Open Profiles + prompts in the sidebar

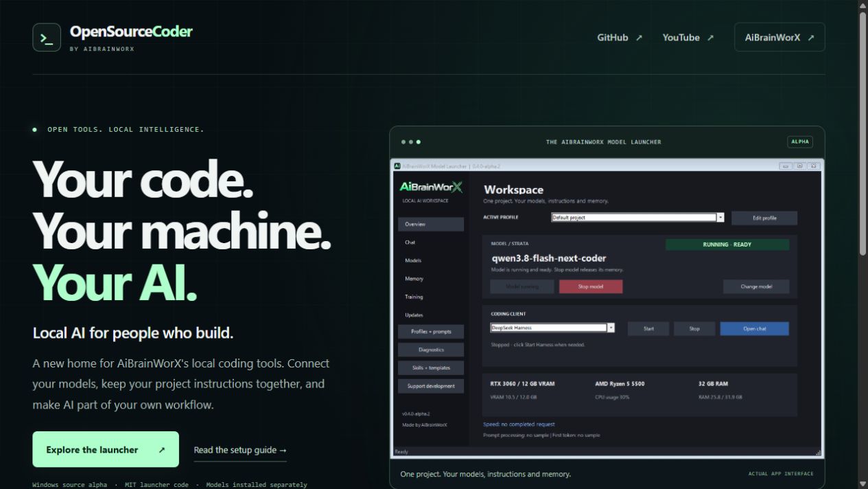tap(431, 332)
